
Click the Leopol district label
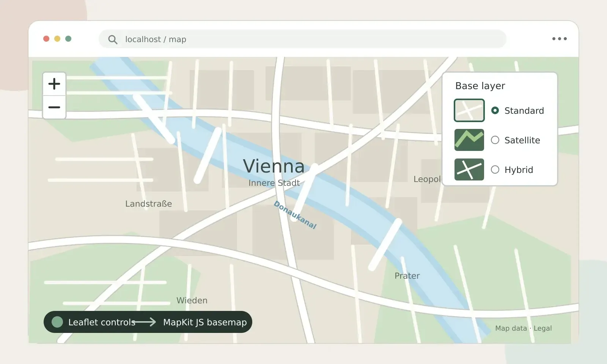point(427,179)
